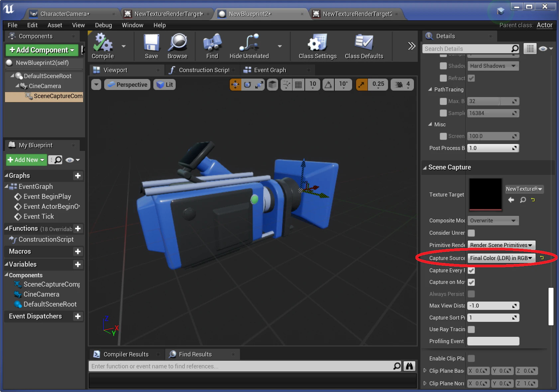Click Search Details input field
Image resolution: width=559 pixels, height=392 pixels.
(471, 49)
